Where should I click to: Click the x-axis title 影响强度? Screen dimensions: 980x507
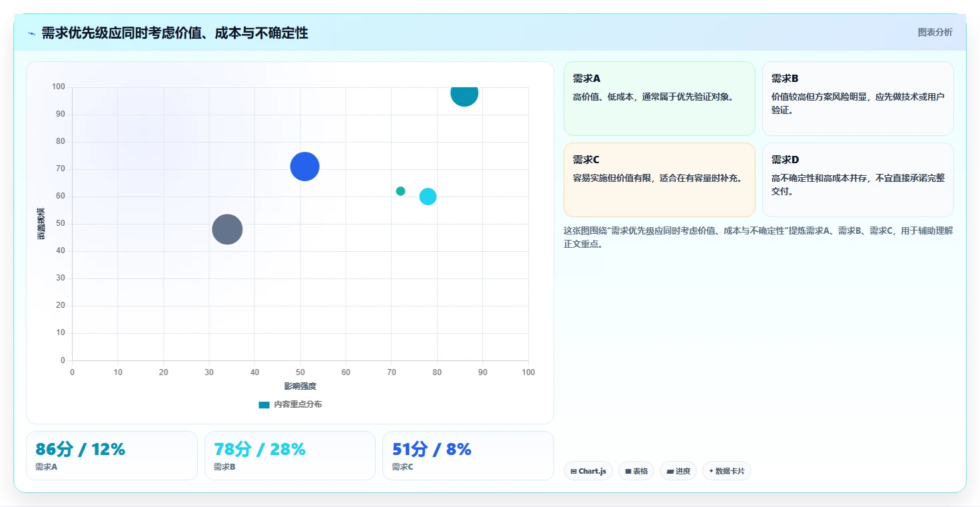300,386
